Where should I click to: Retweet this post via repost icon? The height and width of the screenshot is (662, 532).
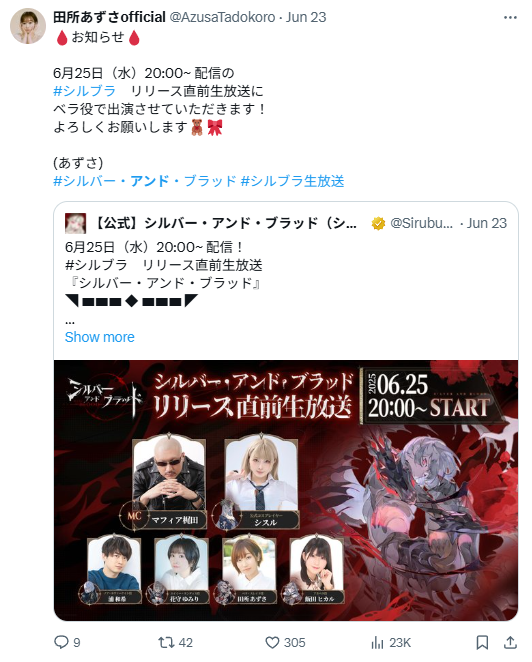click(166, 642)
